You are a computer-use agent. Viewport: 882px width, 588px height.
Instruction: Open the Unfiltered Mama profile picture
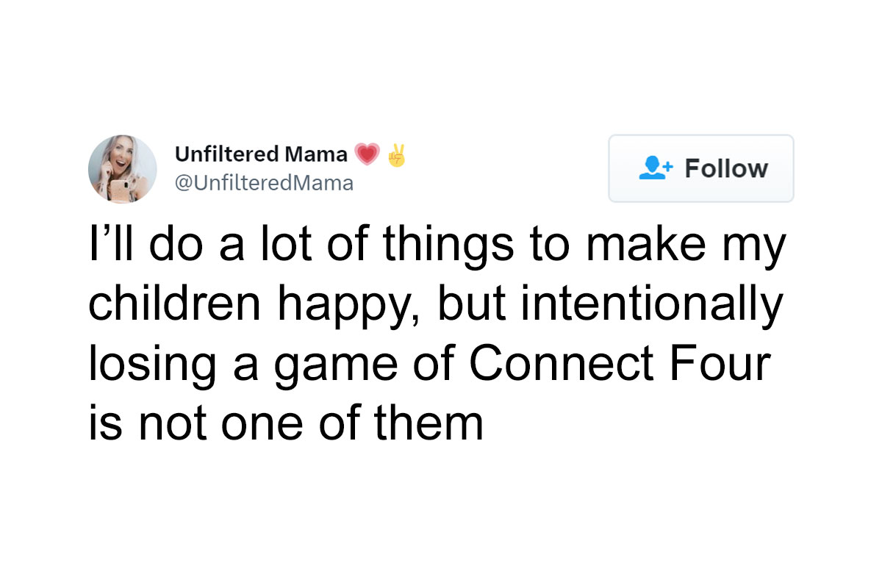[x=122, y=169]
